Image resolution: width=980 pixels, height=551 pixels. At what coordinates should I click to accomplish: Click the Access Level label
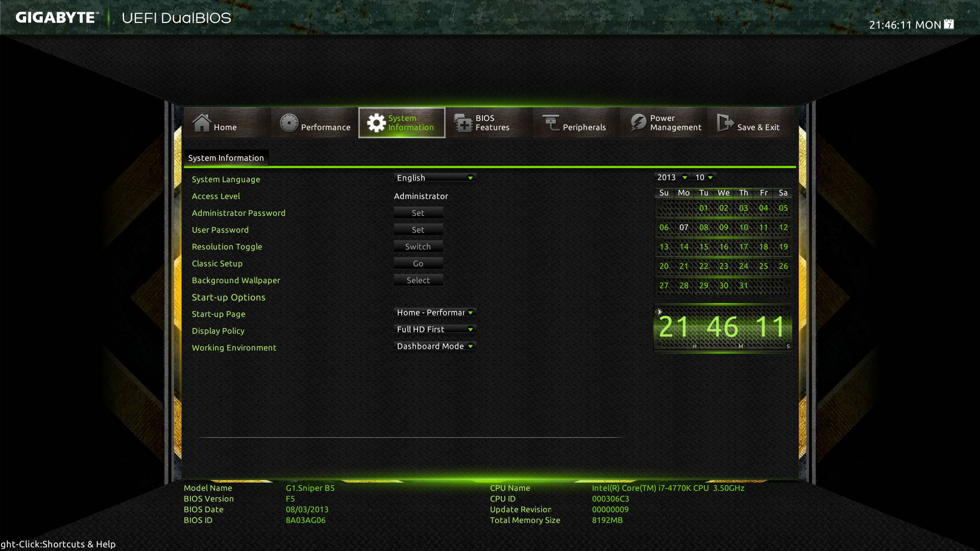coord(216,196)
